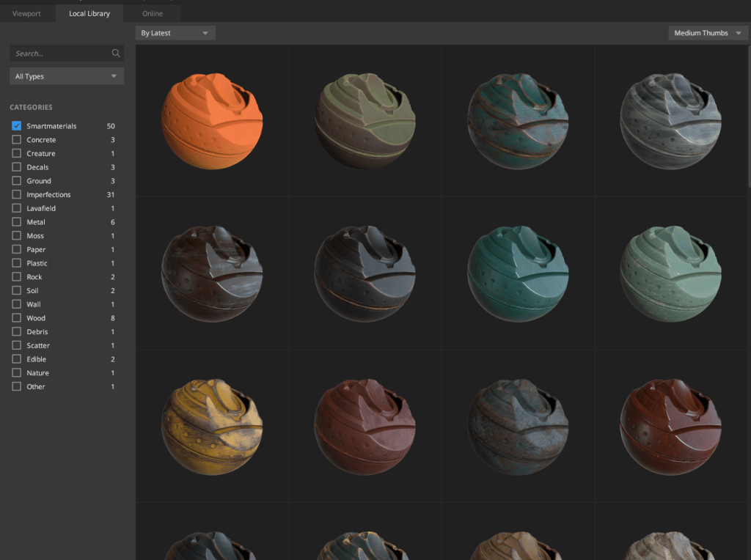Open the Online tab
Viewport: 751px width, 560px height.
[x=153, y=14]
